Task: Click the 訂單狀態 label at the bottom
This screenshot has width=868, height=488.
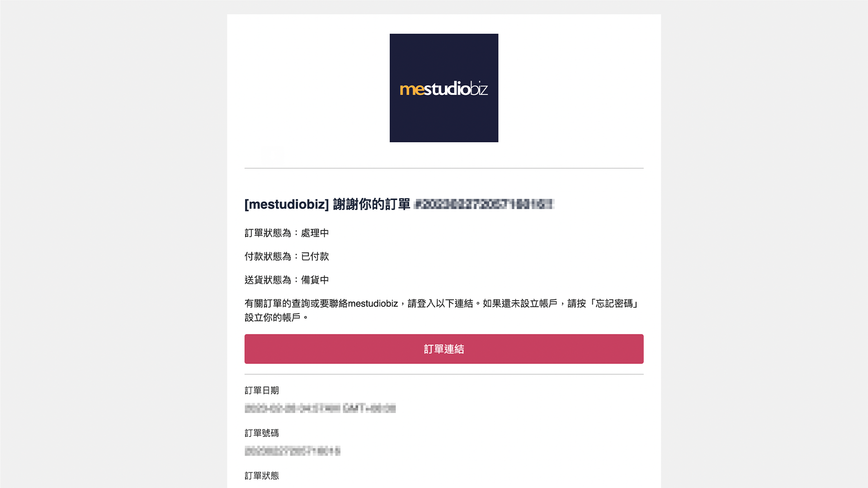Action: pos(262,476)
